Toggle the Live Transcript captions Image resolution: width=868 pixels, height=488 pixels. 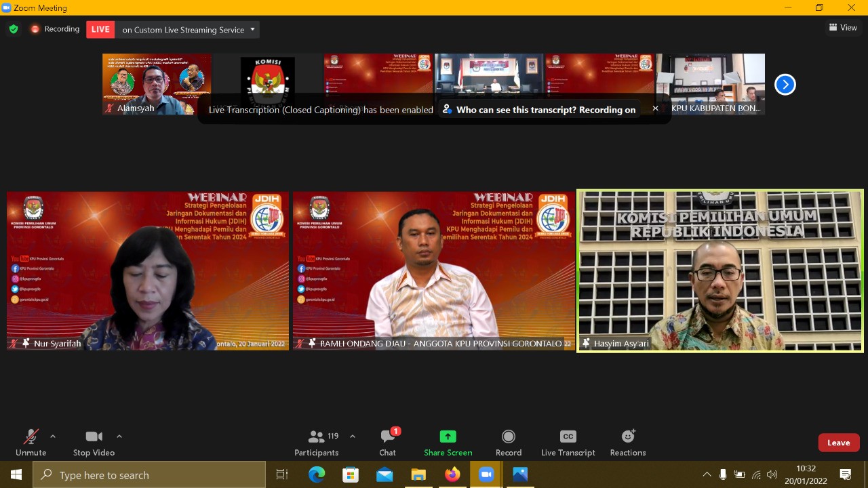pos(568,442)
